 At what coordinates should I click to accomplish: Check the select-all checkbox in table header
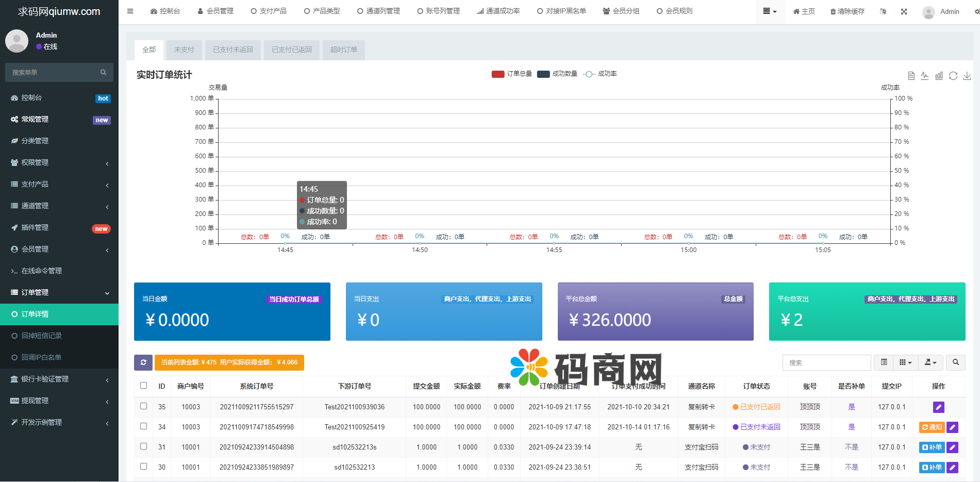click(144, 386)
